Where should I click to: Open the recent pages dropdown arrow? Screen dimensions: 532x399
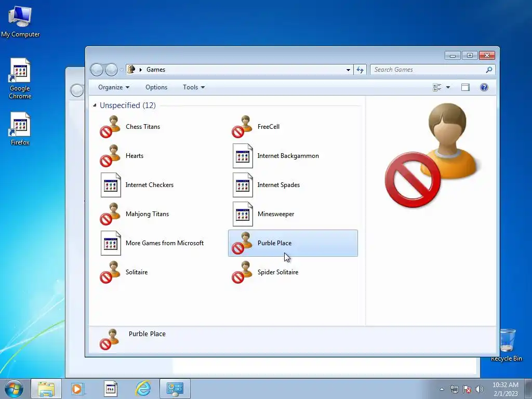(x=121, y=70)
